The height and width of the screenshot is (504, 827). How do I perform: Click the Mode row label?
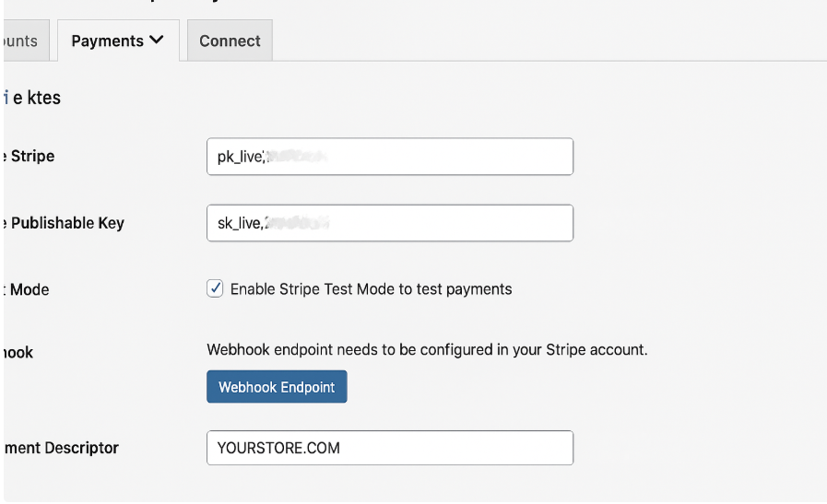click(x=28, y=289)
